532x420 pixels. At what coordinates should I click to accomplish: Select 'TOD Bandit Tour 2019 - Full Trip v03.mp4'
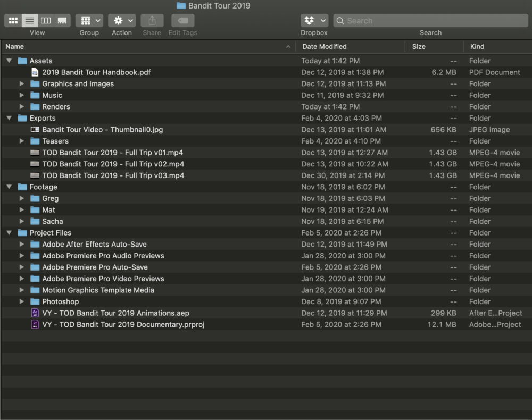[113, 175]
